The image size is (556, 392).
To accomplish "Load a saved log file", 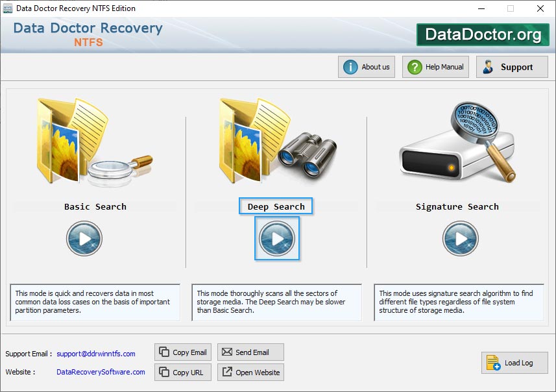I will [514, 363].
